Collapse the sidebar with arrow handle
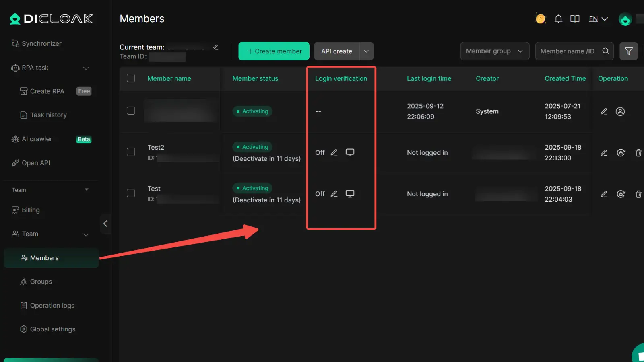This screenshot has width=644, height=362. click(x=105, y=224)
